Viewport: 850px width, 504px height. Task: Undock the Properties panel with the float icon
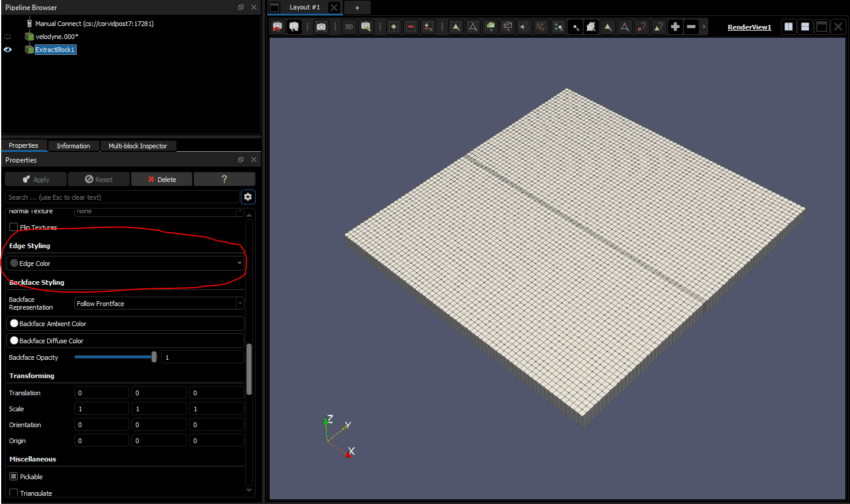[x=241, y=159]
